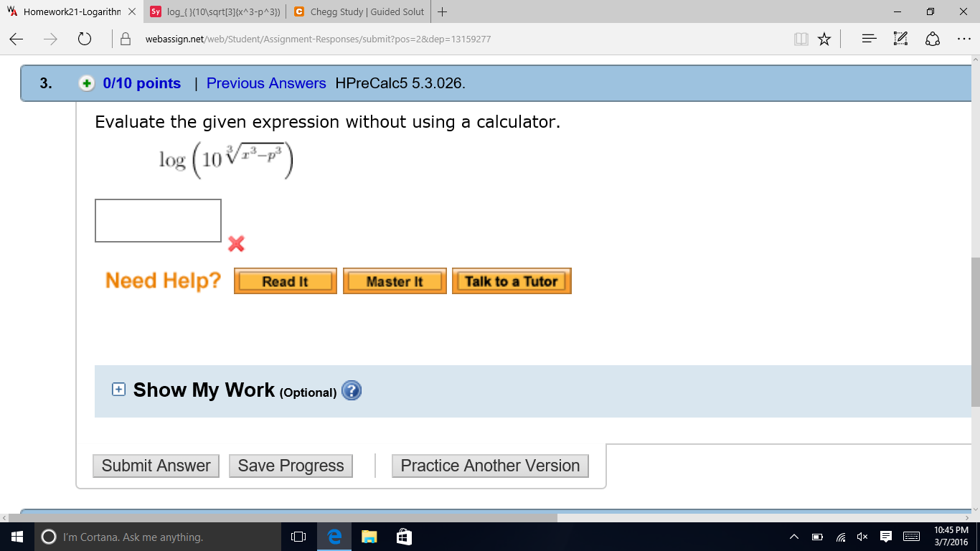Open the Windows Start menu
980x551 pixels.
click(17, 537)
